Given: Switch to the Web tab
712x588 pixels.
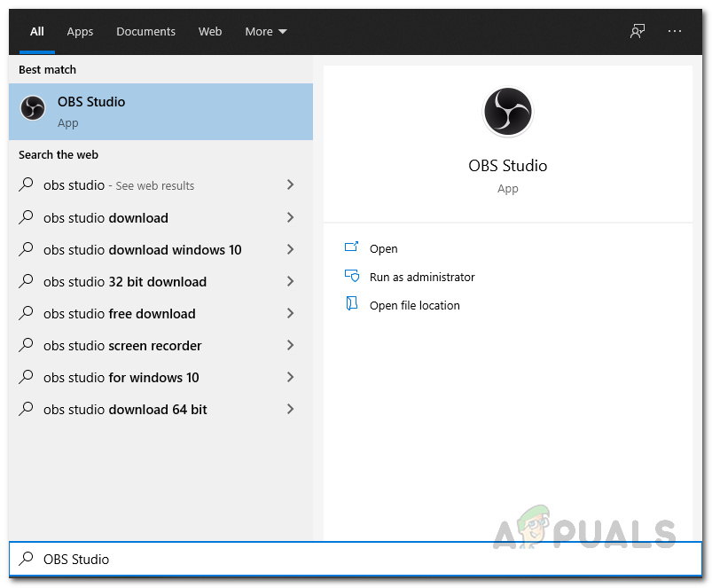Looking at the screenshot, I should pos(210,31).
